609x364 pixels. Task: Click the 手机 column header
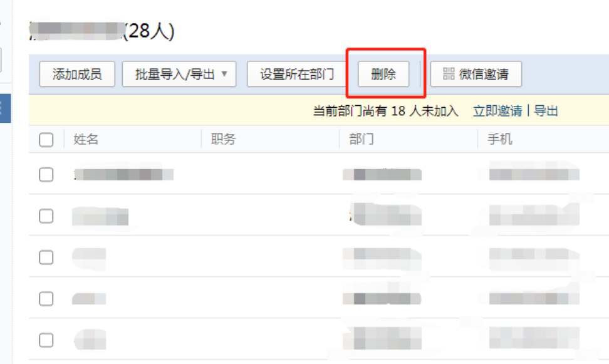(x=500, y=139)
